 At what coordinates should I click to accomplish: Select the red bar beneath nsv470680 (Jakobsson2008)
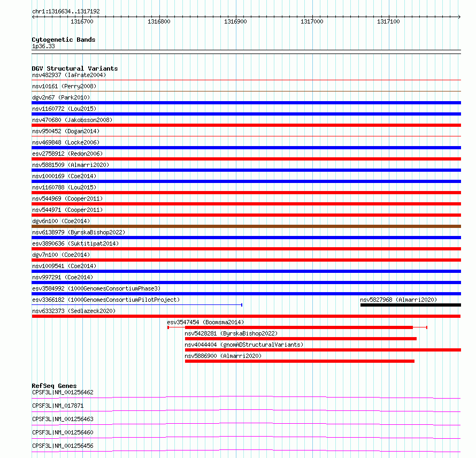tap(247, 125)
